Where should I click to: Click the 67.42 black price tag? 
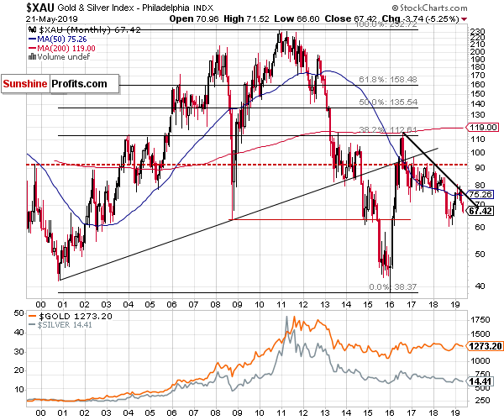[x=480, y=211]
